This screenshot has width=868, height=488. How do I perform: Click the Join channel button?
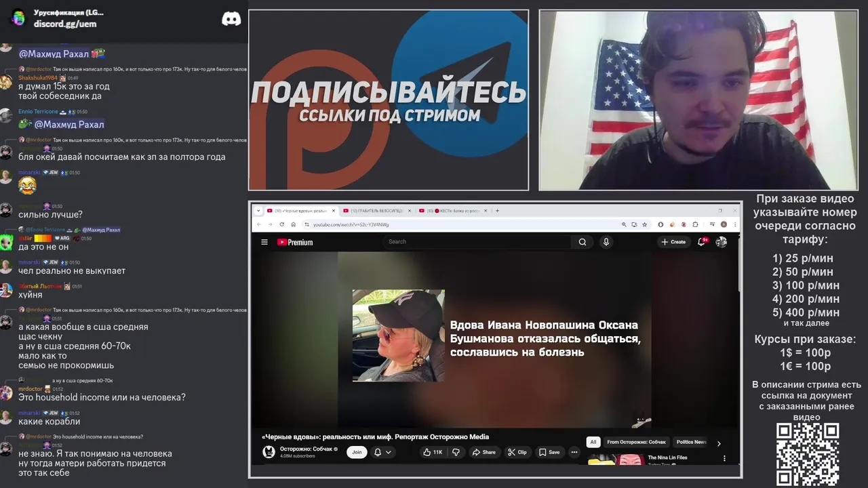click(x=357, y=452)
